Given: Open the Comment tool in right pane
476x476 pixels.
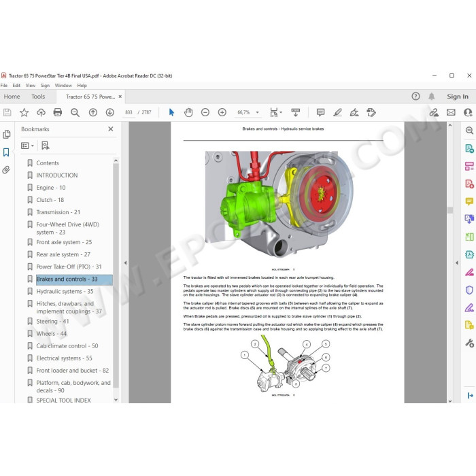Looking at the screenshot, I should click(x=469, y=201).
